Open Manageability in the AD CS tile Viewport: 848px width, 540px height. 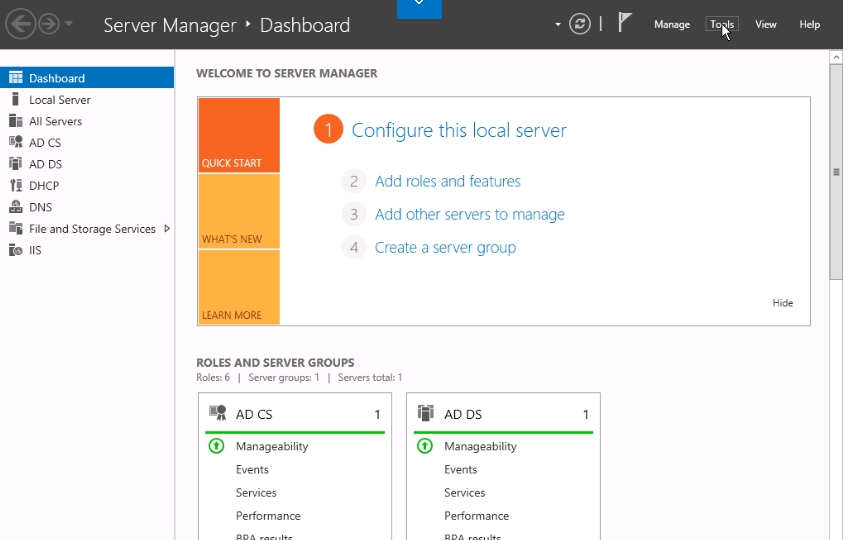(x=272, y=446)
